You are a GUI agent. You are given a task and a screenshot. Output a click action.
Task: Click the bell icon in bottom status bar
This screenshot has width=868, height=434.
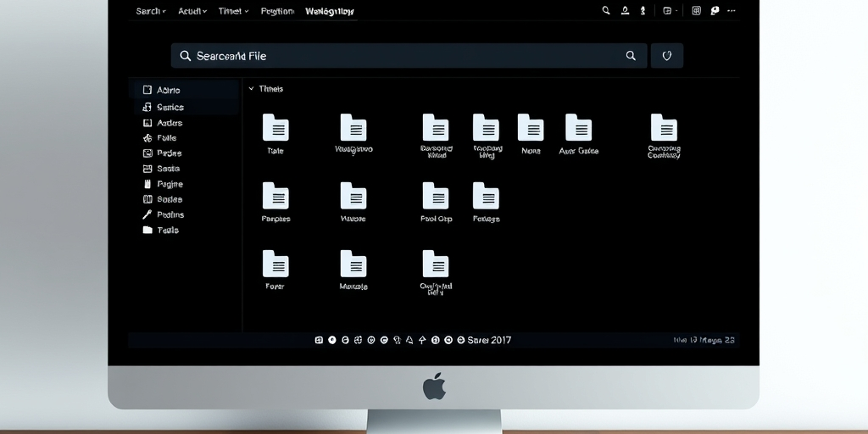tap(409, 340)
